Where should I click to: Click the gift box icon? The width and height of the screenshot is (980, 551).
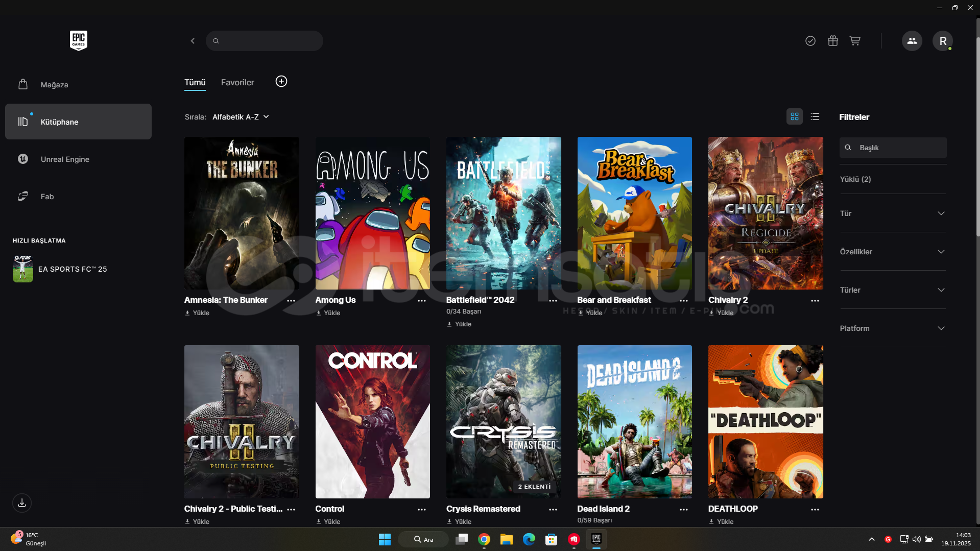click(832, 41)
